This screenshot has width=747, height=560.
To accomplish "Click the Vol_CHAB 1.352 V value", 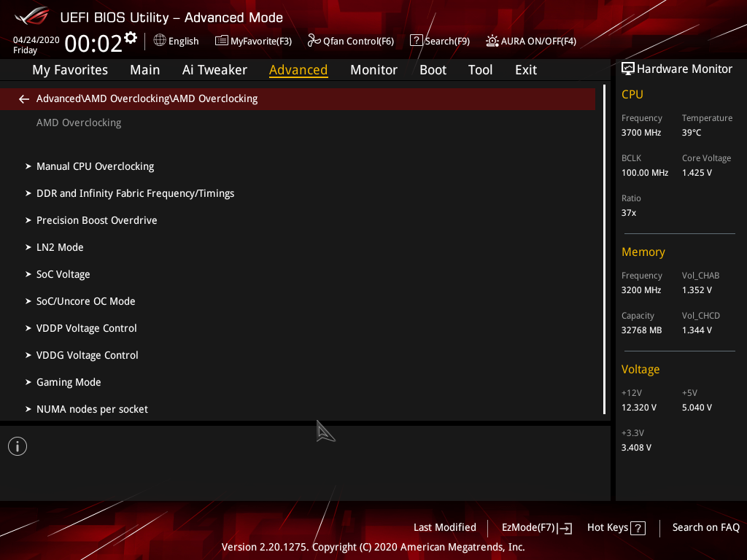I will point(697,290).
